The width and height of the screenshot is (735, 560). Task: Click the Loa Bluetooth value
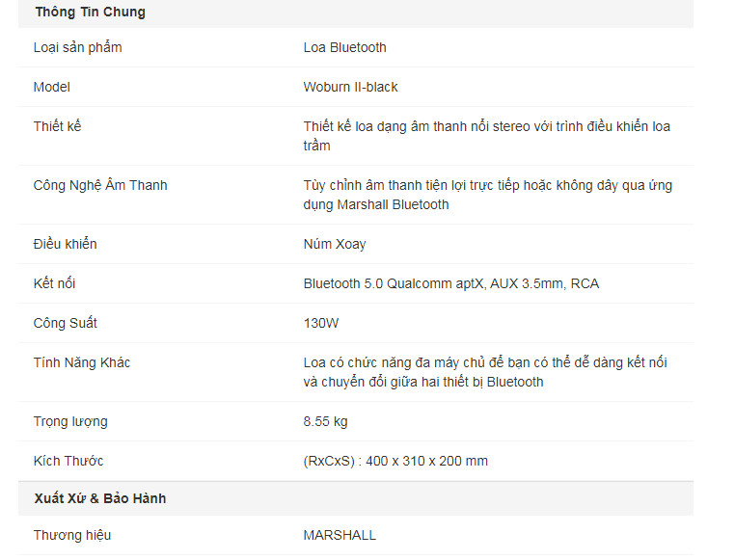344,47
